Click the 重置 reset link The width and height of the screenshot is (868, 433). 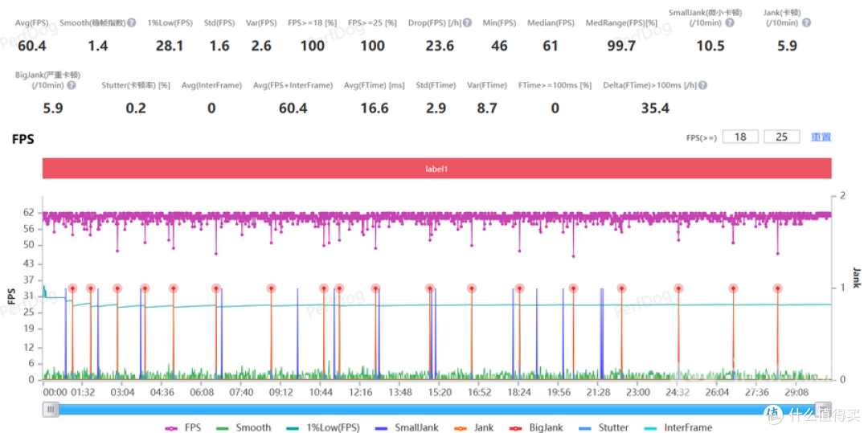tap(821, 137)
